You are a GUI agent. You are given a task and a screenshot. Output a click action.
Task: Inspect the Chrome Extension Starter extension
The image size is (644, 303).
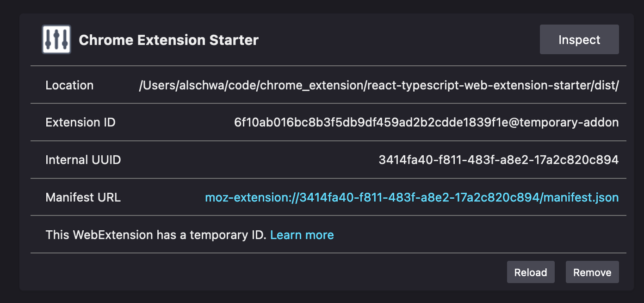point(579,40)
